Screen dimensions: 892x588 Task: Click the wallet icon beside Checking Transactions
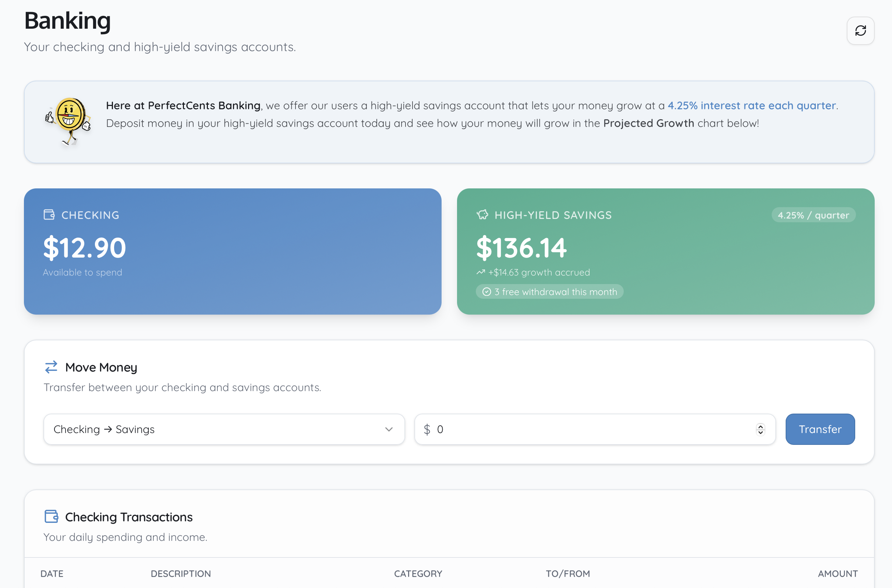[51, 516]
